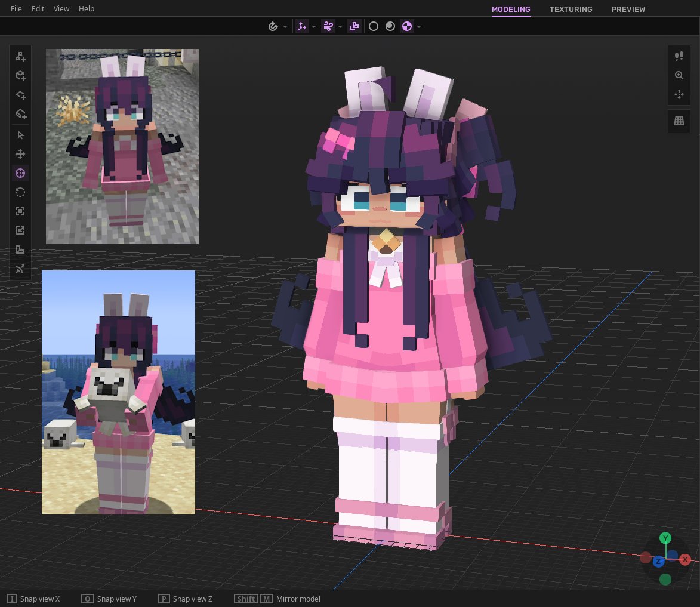Toggle the overlapping L-shapes toolbar button
The image size is (700, 607).
pos(354,27)
